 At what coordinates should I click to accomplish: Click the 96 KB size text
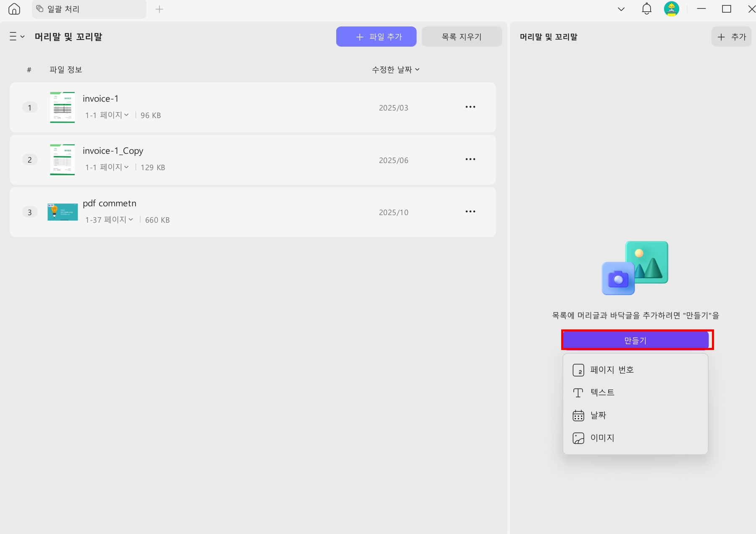pos(151,116)
